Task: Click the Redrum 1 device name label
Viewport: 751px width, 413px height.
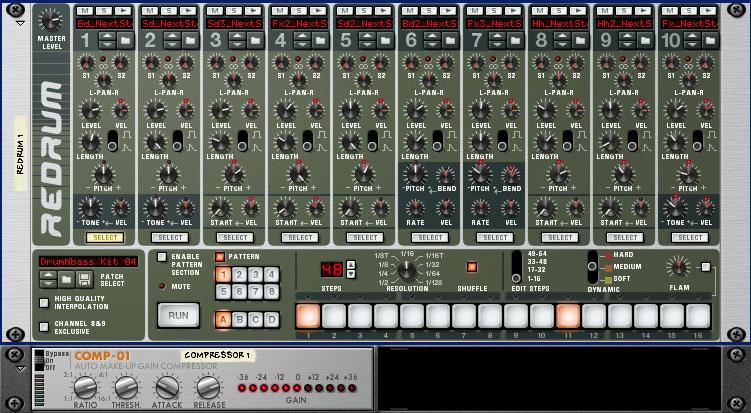Action: click(x=20, y=153)
